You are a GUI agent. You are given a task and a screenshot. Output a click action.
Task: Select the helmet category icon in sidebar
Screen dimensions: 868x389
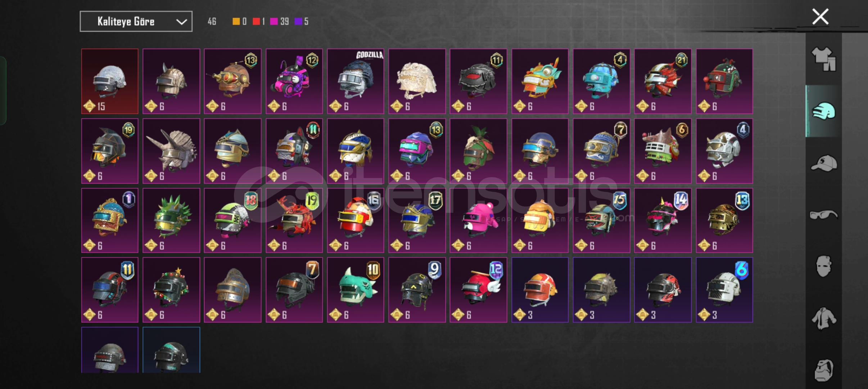point(823,111)
